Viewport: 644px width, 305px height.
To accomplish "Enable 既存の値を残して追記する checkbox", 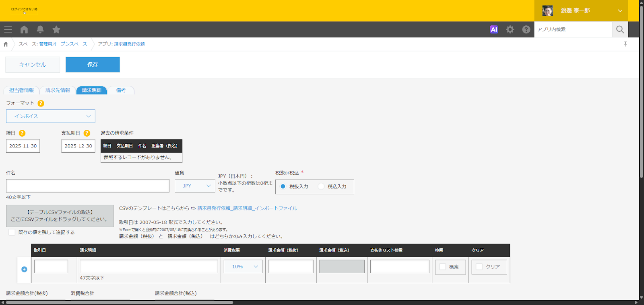I will pyautogui.click(x=12, y=232).
